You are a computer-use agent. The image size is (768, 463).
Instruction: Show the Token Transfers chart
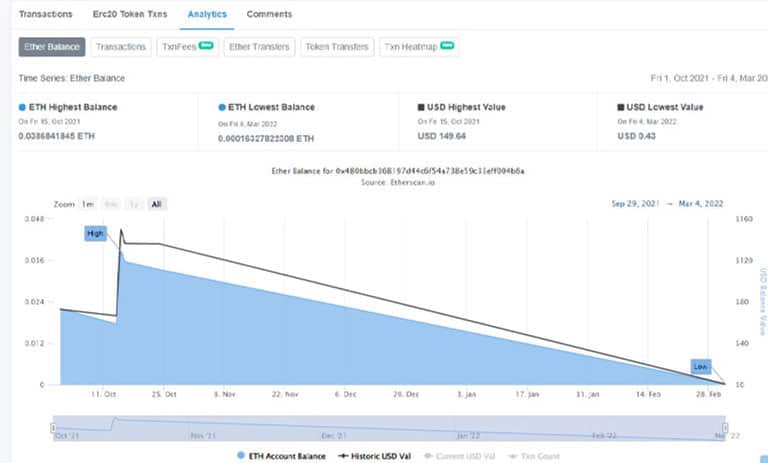[337, 47]
